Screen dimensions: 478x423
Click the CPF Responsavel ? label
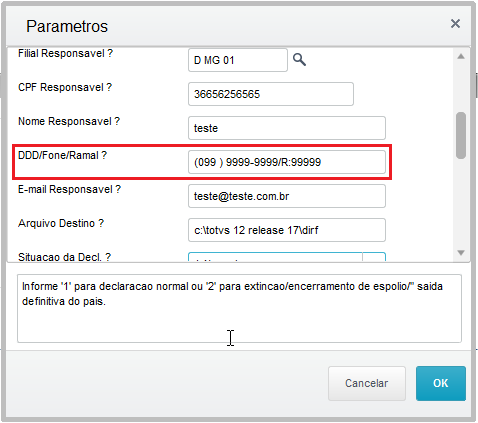click(65, 87)
